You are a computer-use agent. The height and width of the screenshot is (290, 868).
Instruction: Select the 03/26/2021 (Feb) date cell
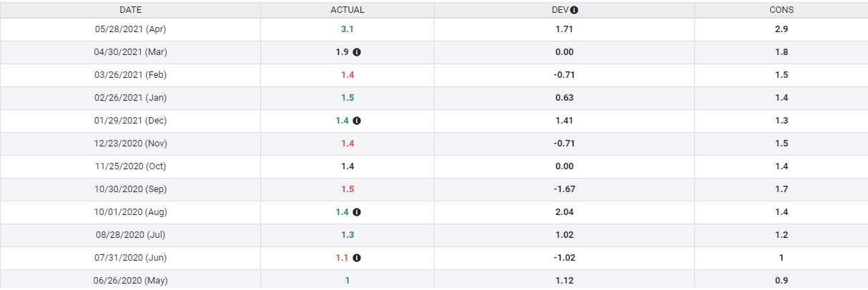point(130,75)
